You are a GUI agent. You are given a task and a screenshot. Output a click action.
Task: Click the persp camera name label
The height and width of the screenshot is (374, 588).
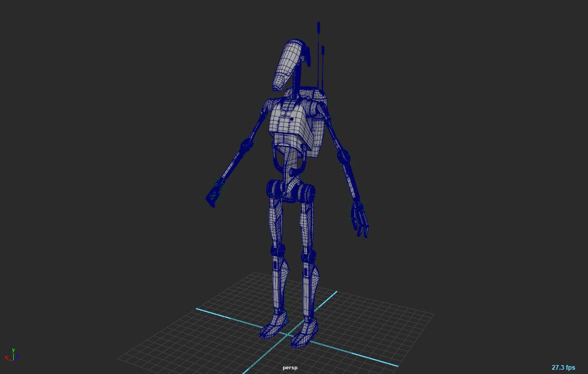tap(290, 368)
